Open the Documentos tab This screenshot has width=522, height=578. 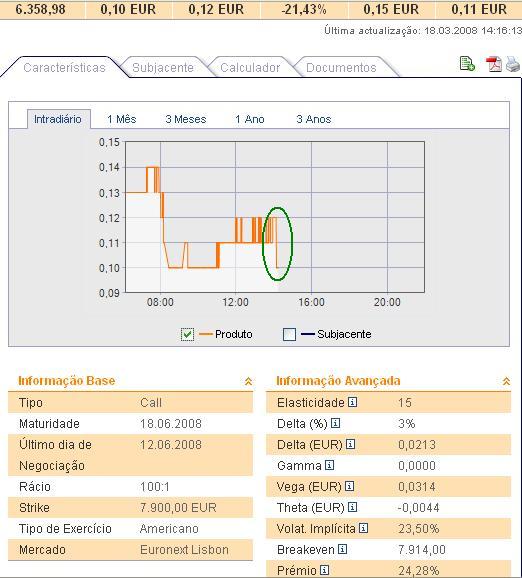[341, 67]
